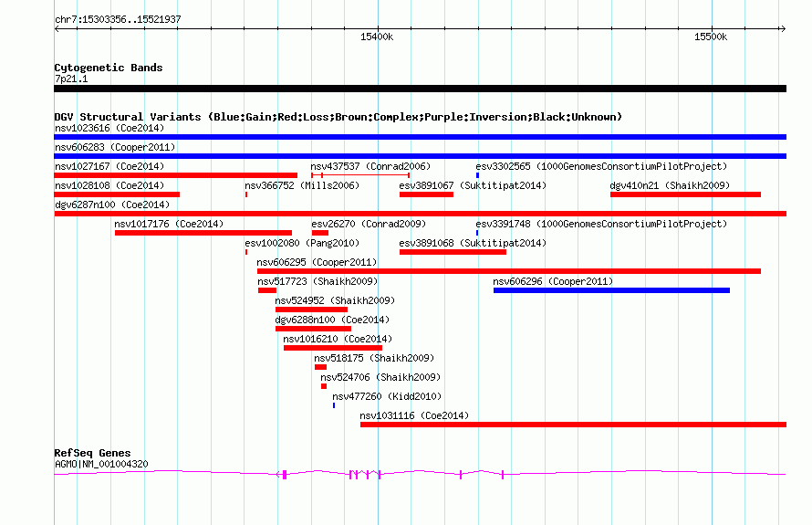Select the esv26270 (Conrad2009) loss bar
812x525 pixels.
point(320,233)
